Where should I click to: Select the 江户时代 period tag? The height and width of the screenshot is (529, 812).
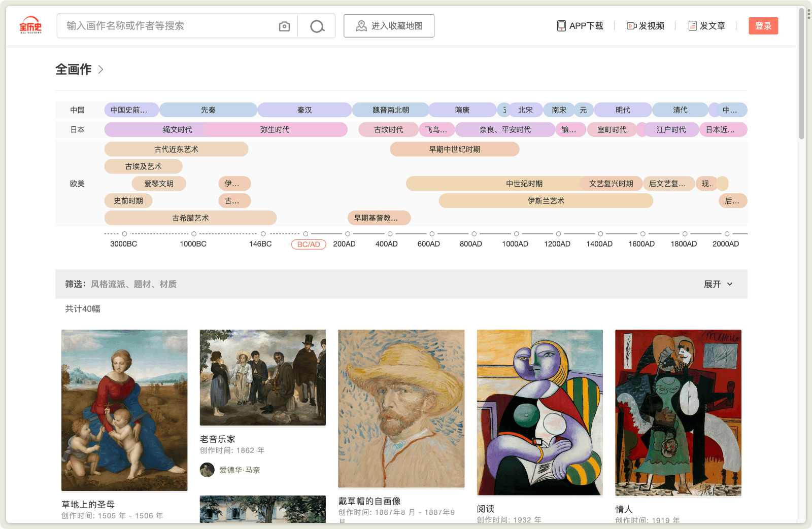click(x=671, y=130)
